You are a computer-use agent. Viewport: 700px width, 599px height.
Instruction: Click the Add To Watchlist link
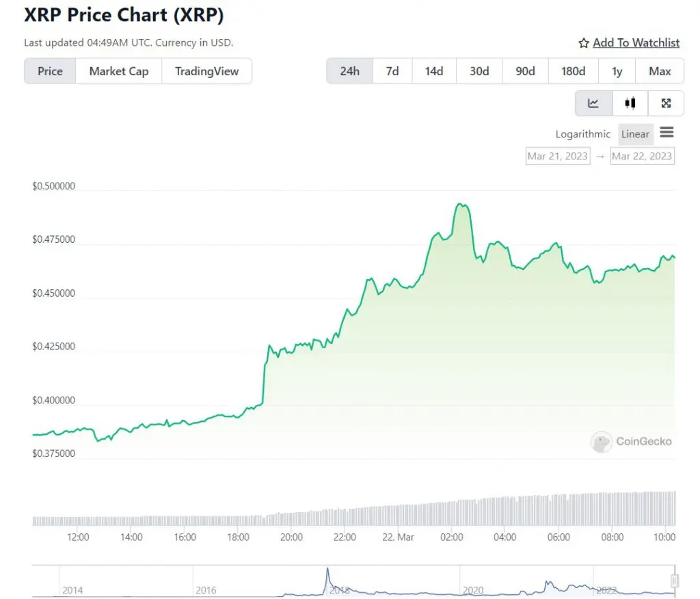pyautogui.click(x=636, y=42)
